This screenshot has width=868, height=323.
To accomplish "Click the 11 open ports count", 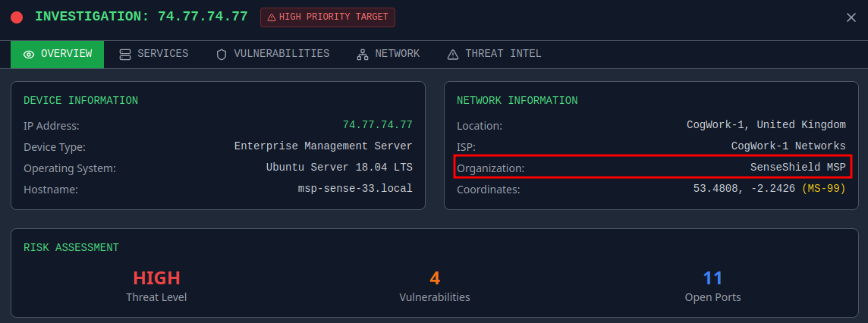I will pos(712,278).
